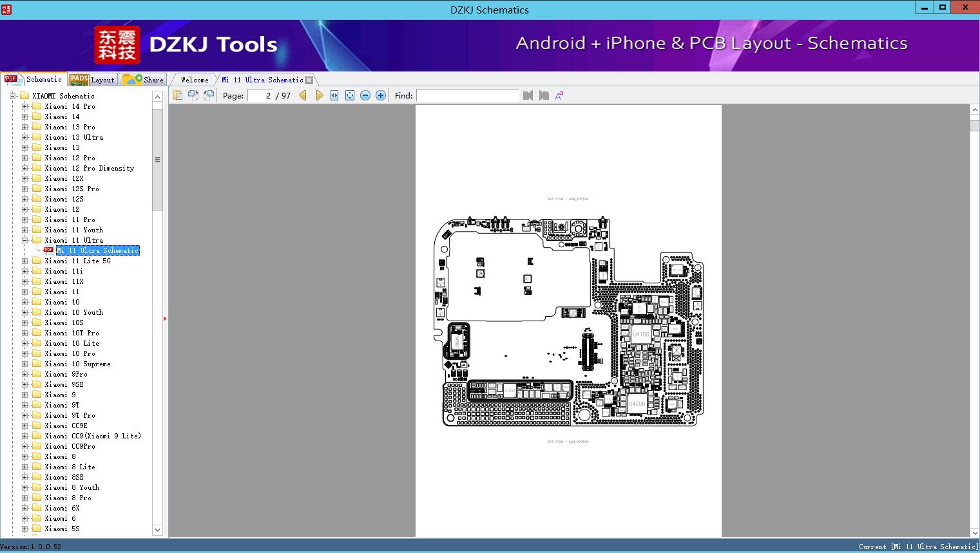The width and height of the screenshot is (980, 553).
Task: Switch to the Welcome document tab
Action: 195,80
